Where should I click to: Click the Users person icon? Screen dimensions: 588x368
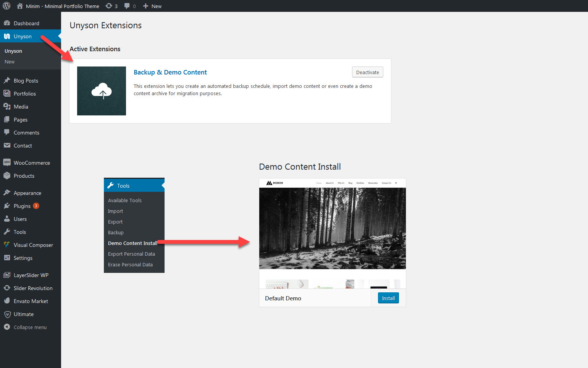click(7, 219)
